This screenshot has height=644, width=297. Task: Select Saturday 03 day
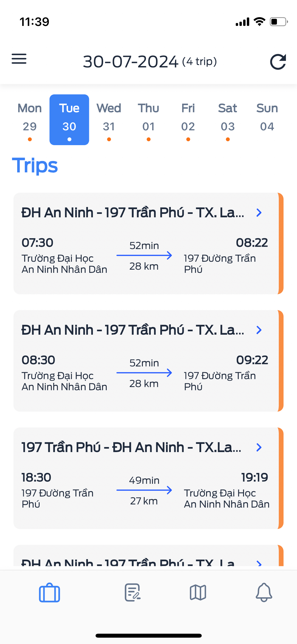[228, 120]
